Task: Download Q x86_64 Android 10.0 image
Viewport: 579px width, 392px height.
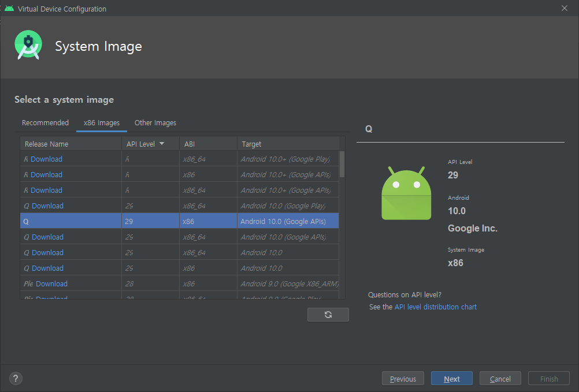Action: 47,253
